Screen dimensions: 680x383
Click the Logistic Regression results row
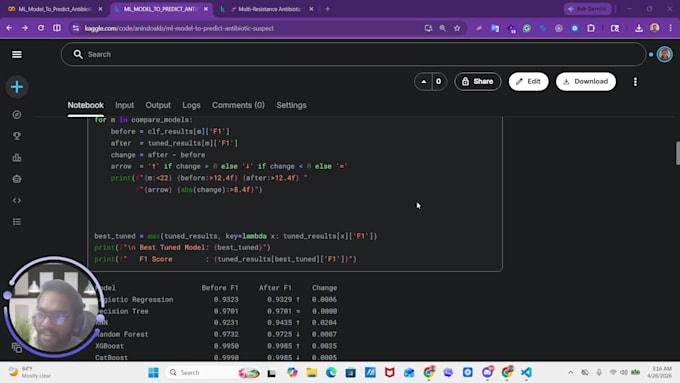(x=216, y=300)
